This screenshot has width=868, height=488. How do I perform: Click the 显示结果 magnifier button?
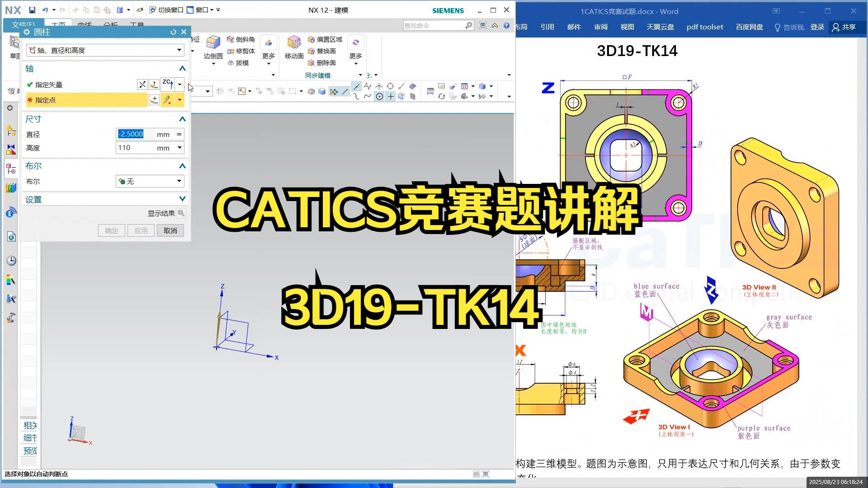pyautogui.click(x=181, y=213)
